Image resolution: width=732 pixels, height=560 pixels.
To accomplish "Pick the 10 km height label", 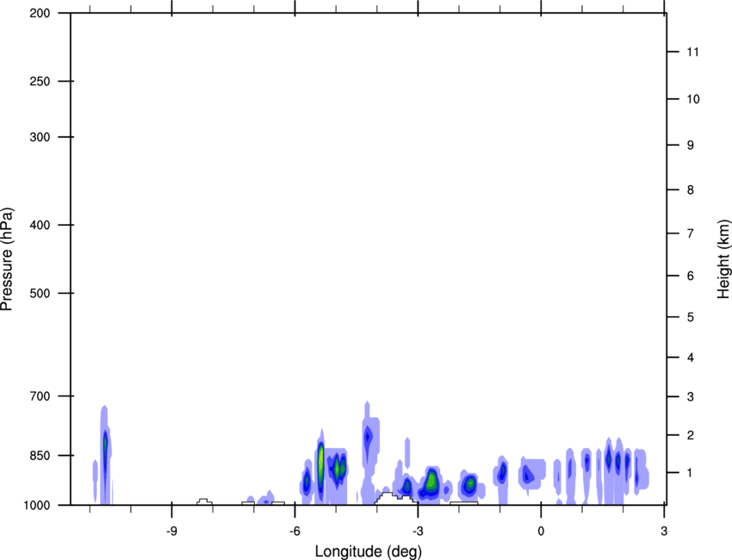I will pos(693,99).
